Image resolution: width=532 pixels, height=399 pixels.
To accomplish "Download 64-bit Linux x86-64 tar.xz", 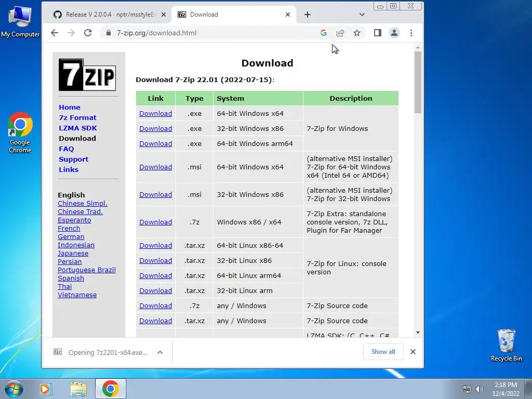I will point(155,245).
